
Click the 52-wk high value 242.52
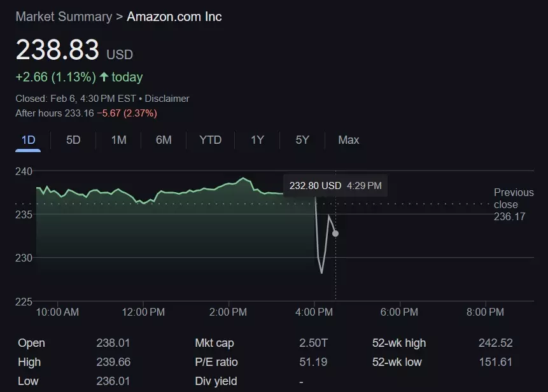pos(495,343)
